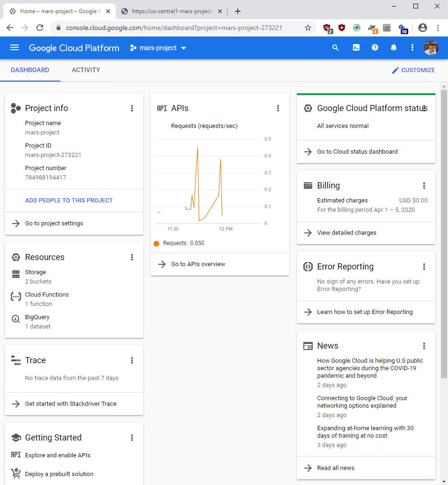The image size is (448, 485).
Task: Open news about COVID-19 public sector agencies
Action: coord(370,368)
